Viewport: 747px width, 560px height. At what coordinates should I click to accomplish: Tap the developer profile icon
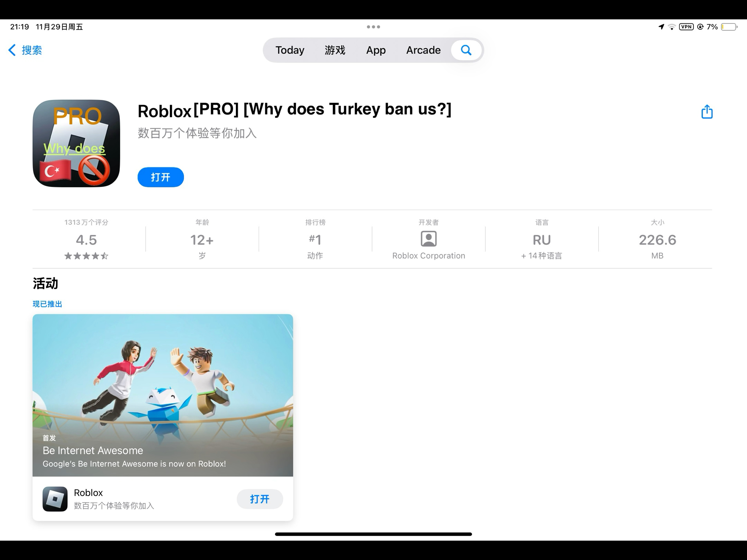pyautogui.click(x=428, y=239)
